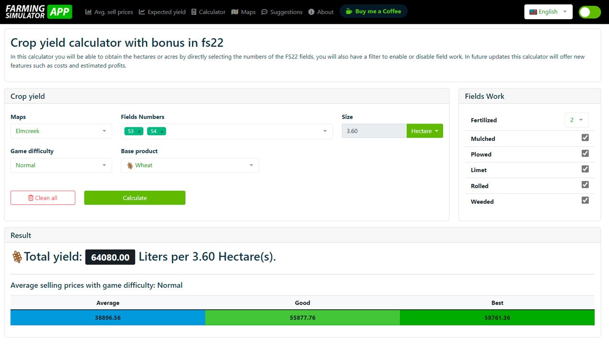Open the Game difficulty dropdown showing Normal

pyautogui.click(x=61, y=165)
